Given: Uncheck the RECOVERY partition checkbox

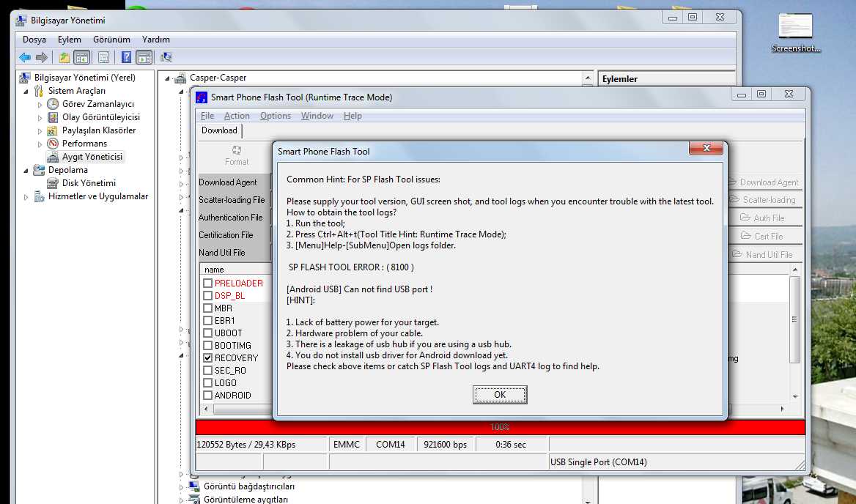Looking at the screenshot, I should pyautogui.click(x=207, y=357).
